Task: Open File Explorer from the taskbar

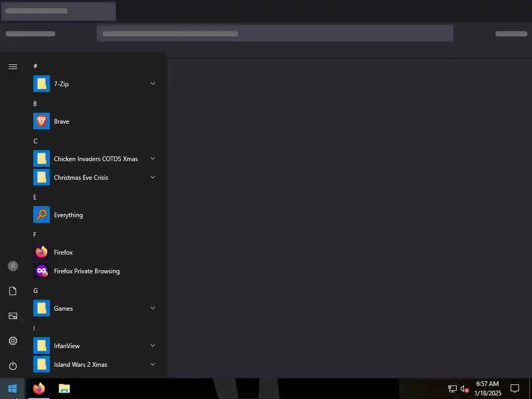Action: 64,389
